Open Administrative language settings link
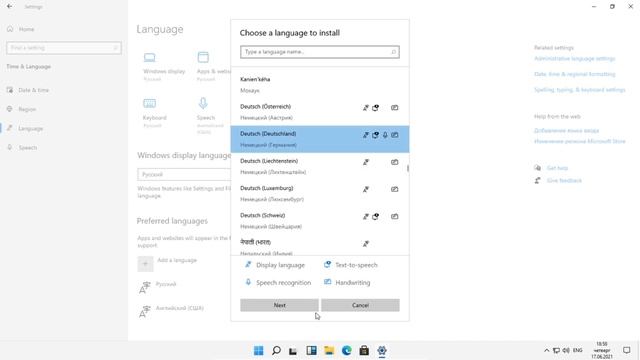 tap(574, 58)
